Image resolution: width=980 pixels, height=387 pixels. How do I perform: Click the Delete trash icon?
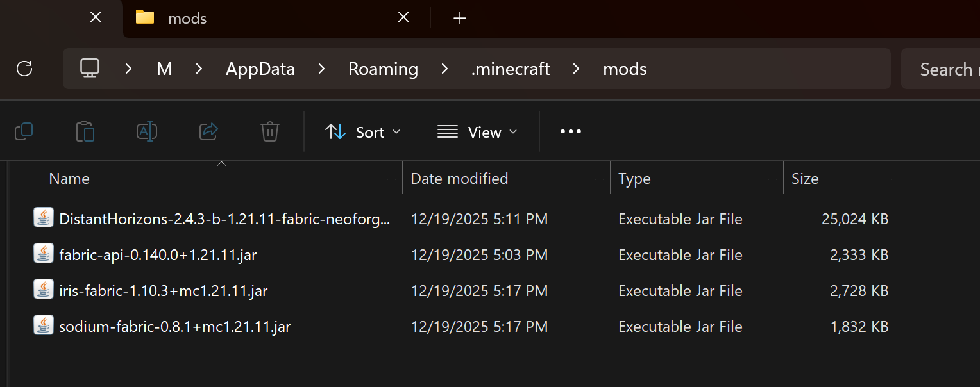tap(269, 132)
